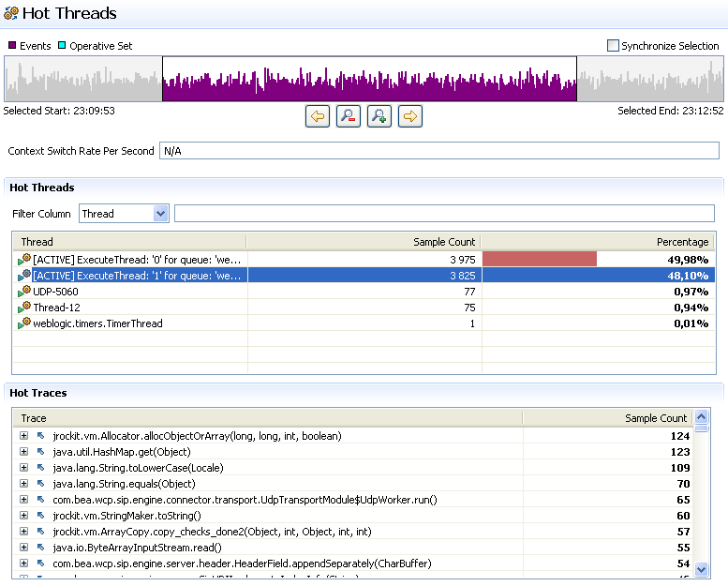728x586 pixels.
Task: Click the Events purple legend swatch
Action: [12, 45]
